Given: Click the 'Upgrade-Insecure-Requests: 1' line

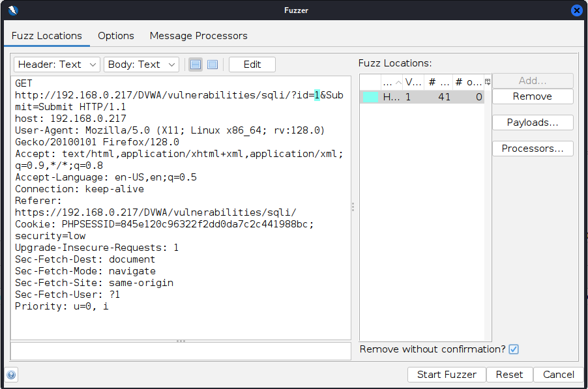Looking at the screenshot, I should point(96,248).
